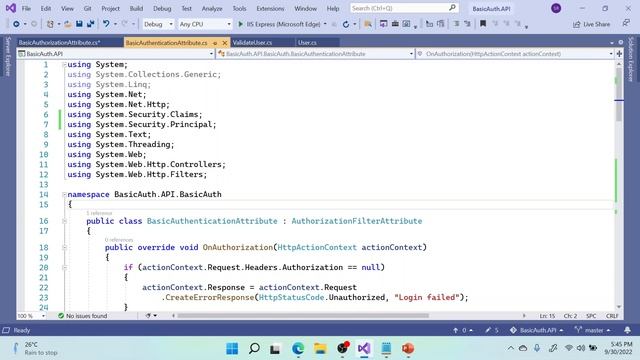640x360 pixels.
Task: Open the BasicAuth.API repository dropdown
Action: coord(536,330)
